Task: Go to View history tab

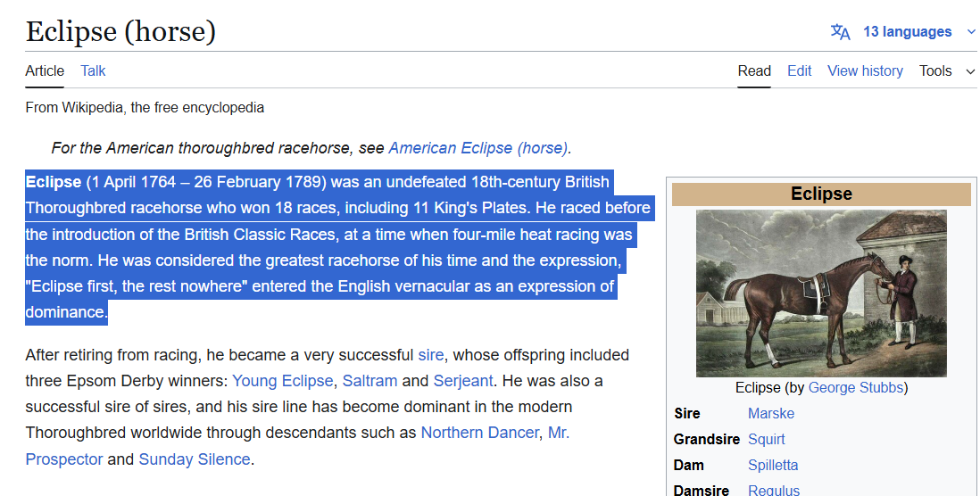Action: pos(865,70)
